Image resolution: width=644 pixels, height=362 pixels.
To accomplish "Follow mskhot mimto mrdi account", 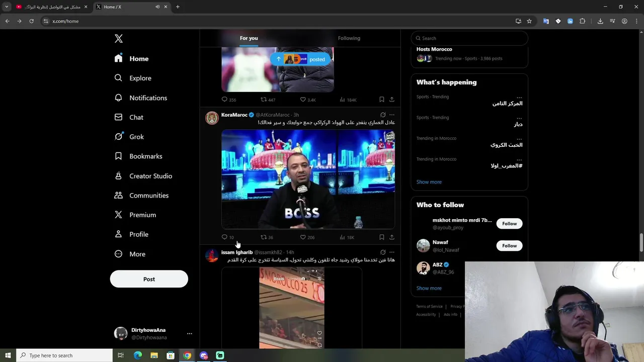I will pos(509,224).
